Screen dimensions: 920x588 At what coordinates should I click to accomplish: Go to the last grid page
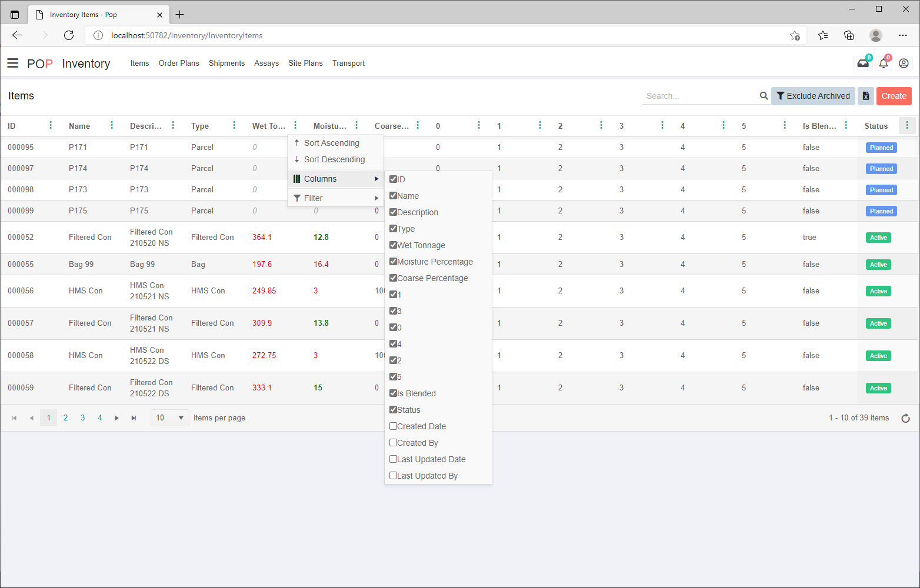134,418
